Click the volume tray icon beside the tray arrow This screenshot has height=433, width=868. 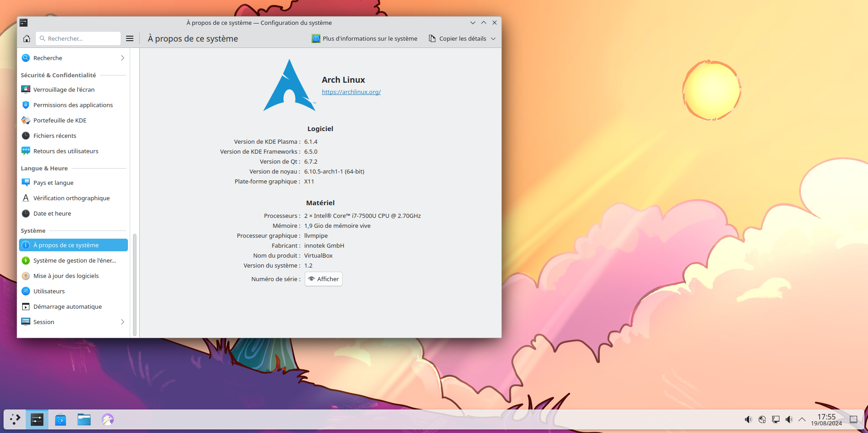[789, 419]
